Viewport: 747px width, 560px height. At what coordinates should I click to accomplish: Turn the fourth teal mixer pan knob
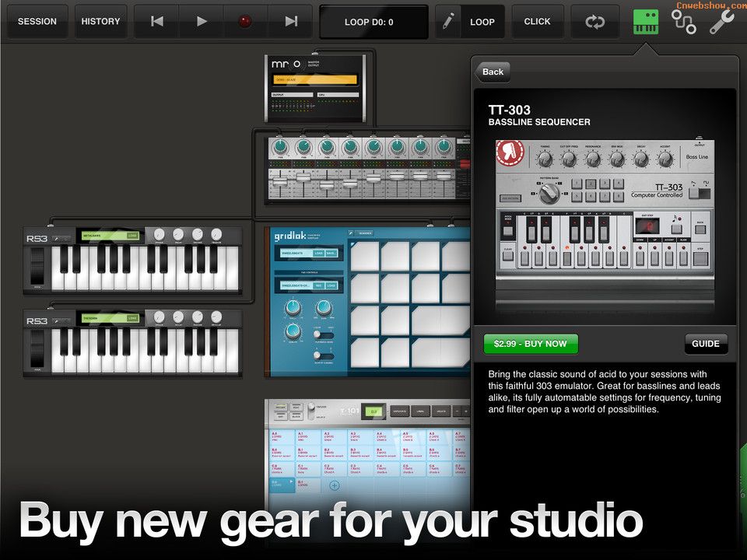click(350, 147)
